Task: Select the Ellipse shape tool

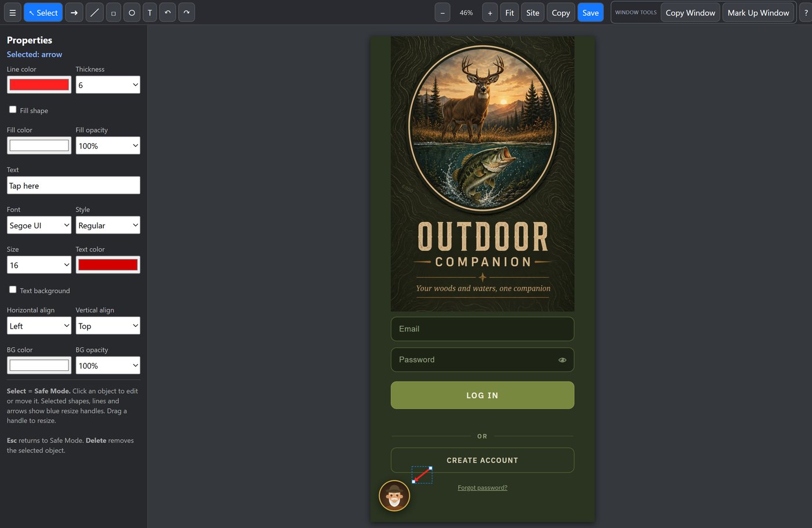Action: (x=132, y=13)
